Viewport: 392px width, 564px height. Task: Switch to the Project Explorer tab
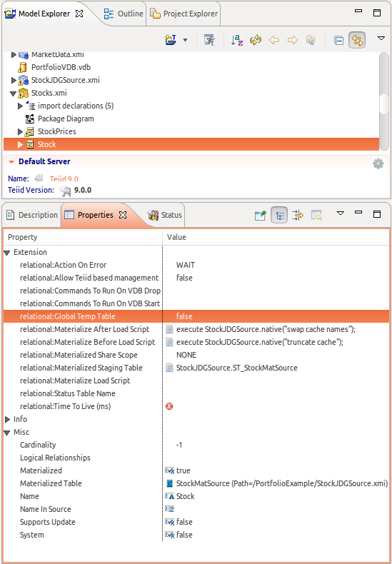point(184,14)
